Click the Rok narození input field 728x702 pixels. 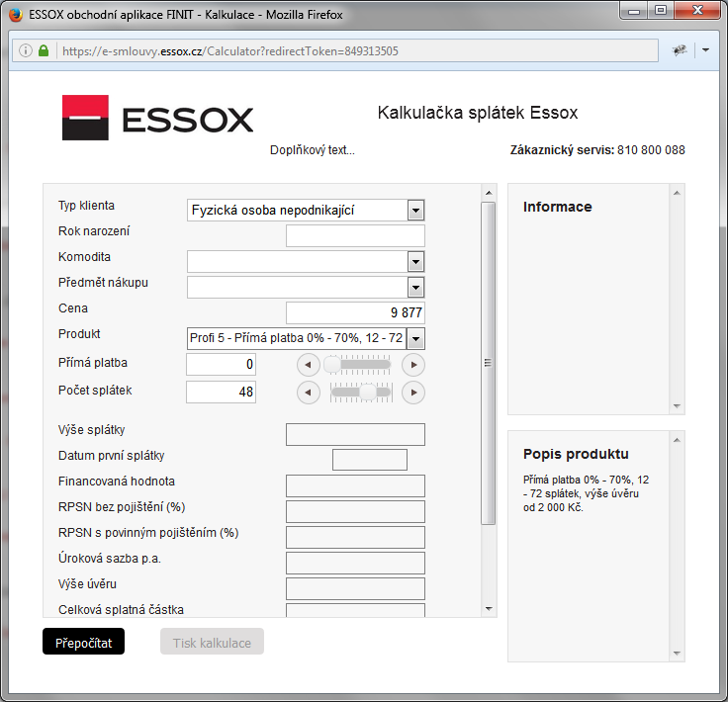coord(355,235)
